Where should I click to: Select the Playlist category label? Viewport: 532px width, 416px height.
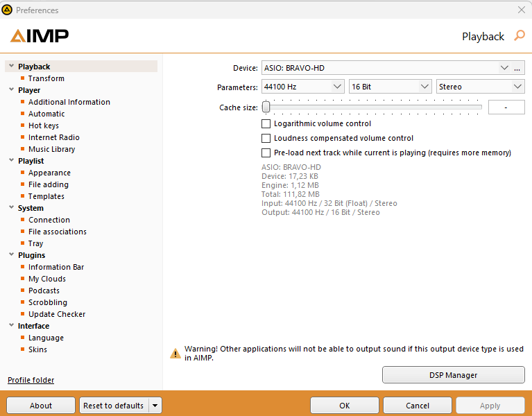[x=31, y=161]
